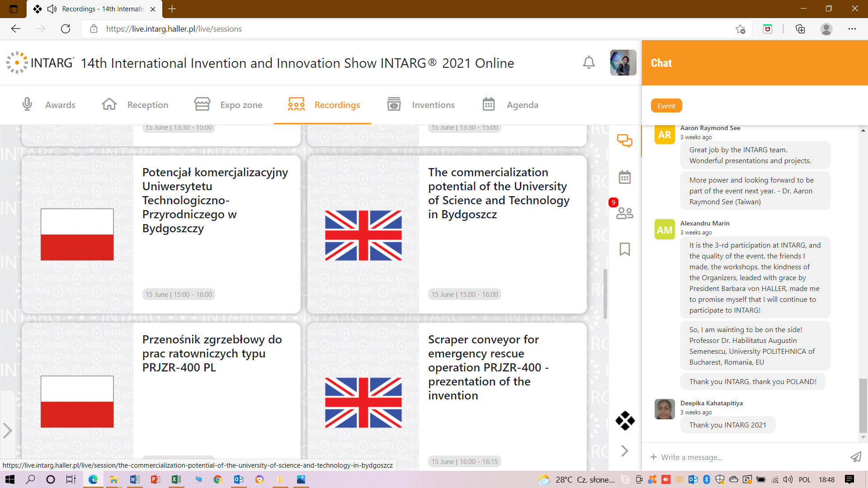Viewport: 868px width, 488px height.
Task: Click Aaron Raymond See's AR avatar
Action: (664, 135)
